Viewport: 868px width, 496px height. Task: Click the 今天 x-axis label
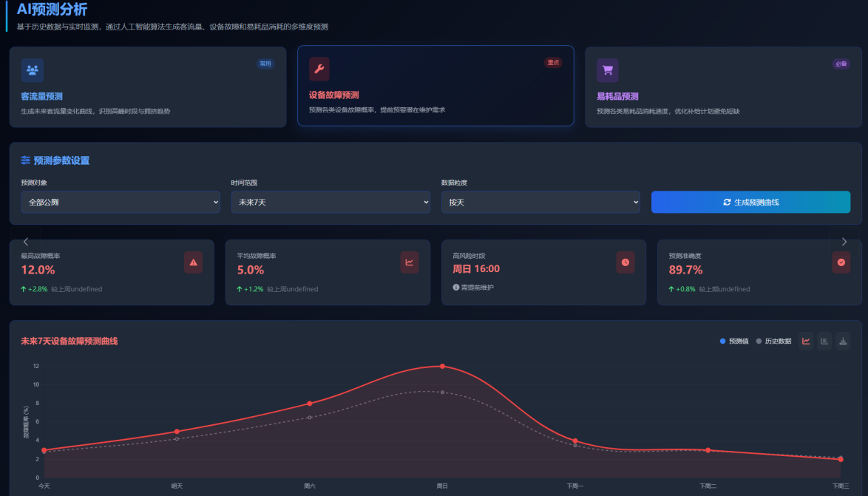(44, 486)
